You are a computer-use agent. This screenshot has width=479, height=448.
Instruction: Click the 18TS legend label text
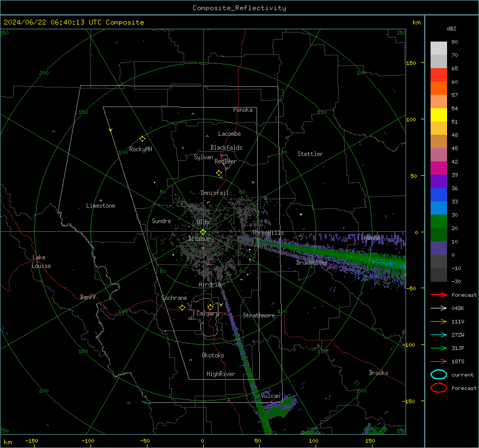(x=458, y=362)
